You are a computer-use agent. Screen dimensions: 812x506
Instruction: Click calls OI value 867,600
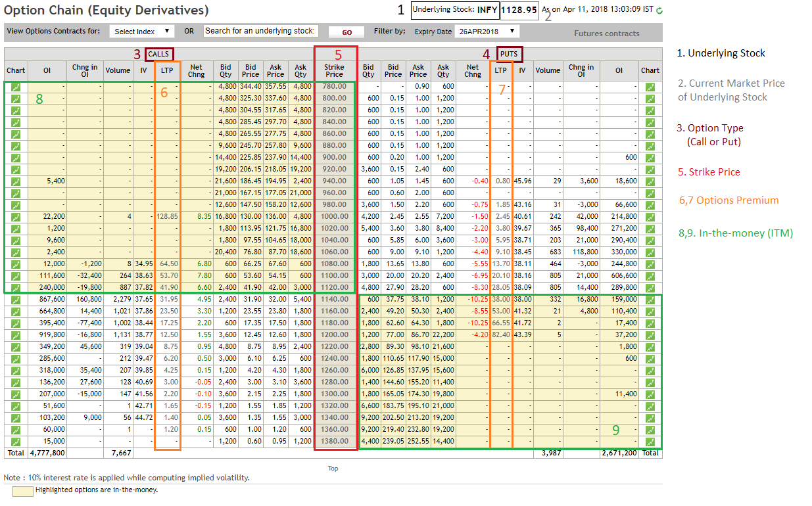[x=52, y=300]
